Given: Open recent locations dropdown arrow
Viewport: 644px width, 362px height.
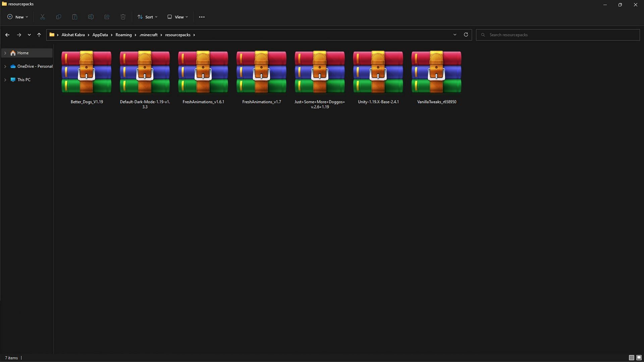Looking at the screenshot, I should click(x=29, y=35).
